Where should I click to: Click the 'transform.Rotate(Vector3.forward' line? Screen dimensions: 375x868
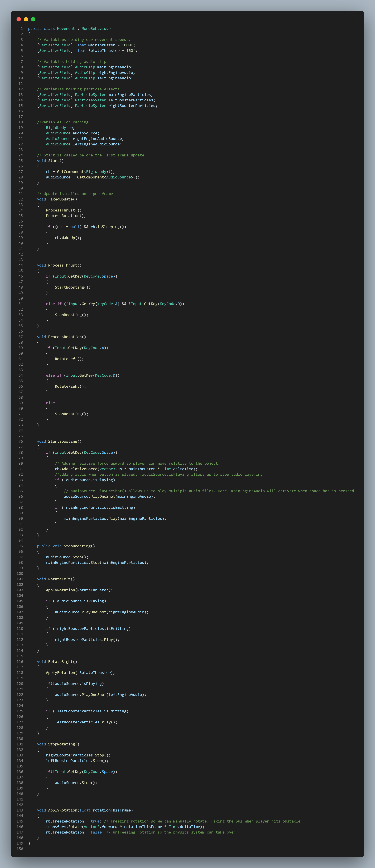click(125, 827)
